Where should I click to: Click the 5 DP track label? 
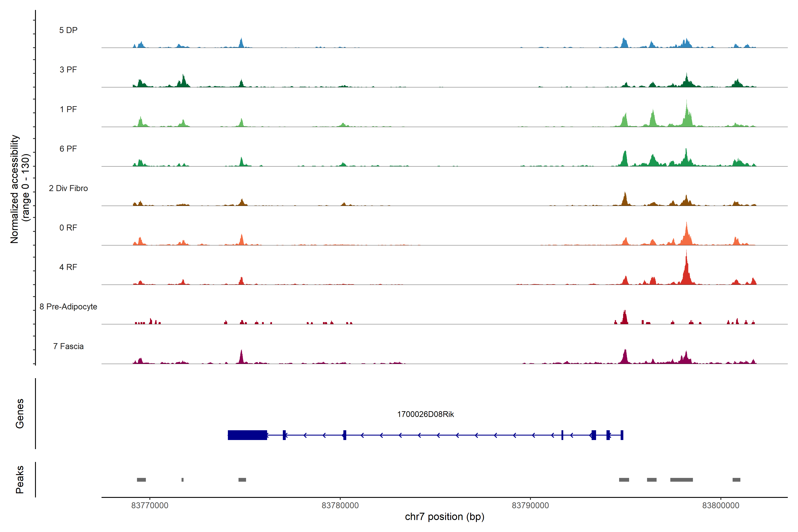pos(68,30)
